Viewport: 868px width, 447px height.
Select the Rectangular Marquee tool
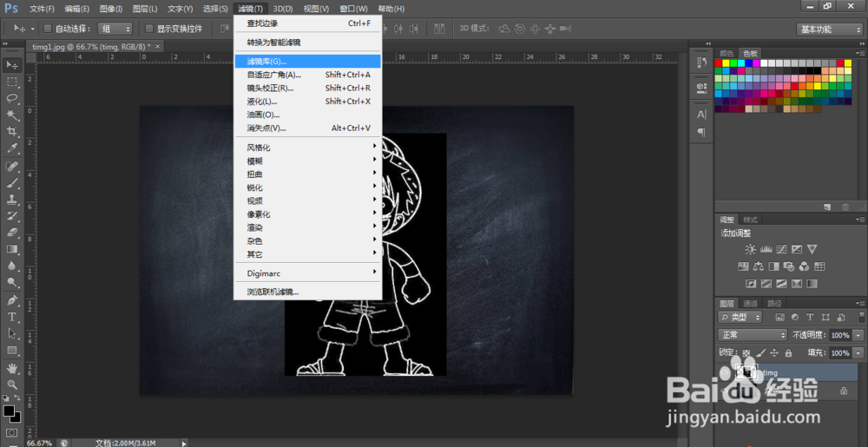(x=12, y=82)
